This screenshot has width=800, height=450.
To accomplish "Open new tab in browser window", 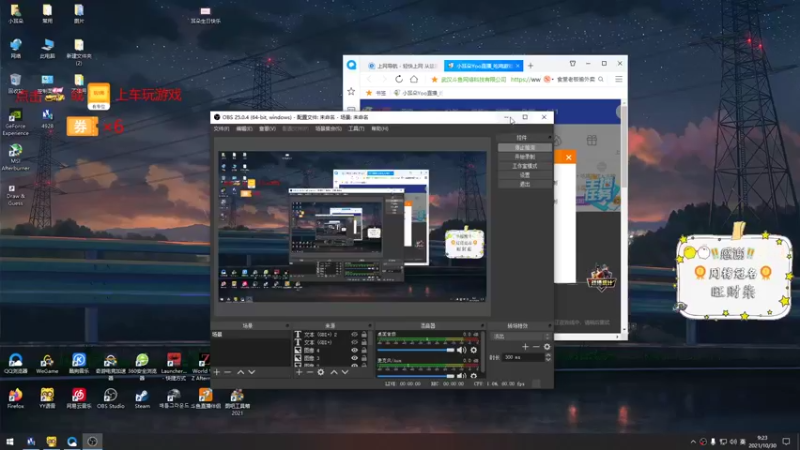I will tap(530, 66).
